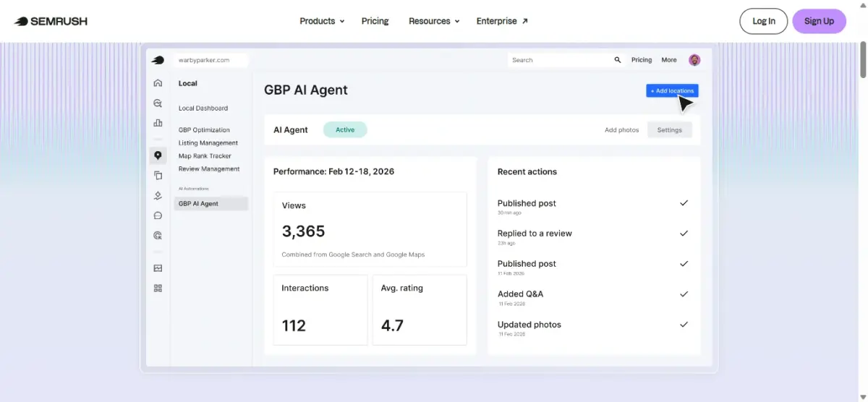Click 'Combined from Google Search and Google Maps' text

click(353, 255)
